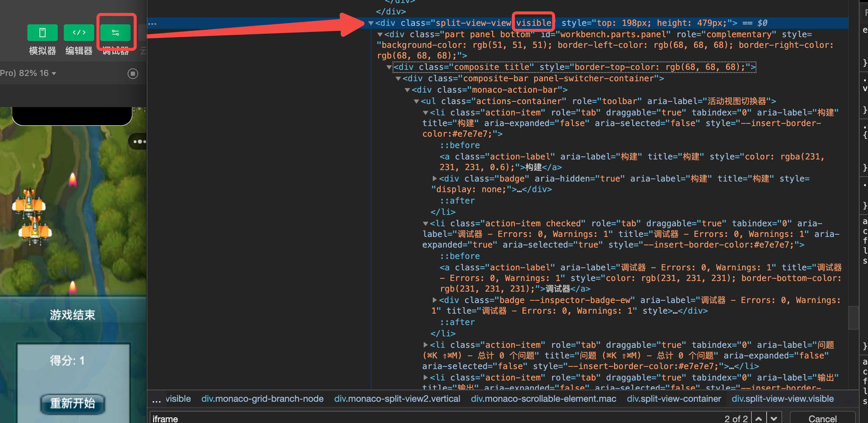Expand the collapsed badge div with display none
The width and height of the screenshot is (868, 423).
(434, 178)
